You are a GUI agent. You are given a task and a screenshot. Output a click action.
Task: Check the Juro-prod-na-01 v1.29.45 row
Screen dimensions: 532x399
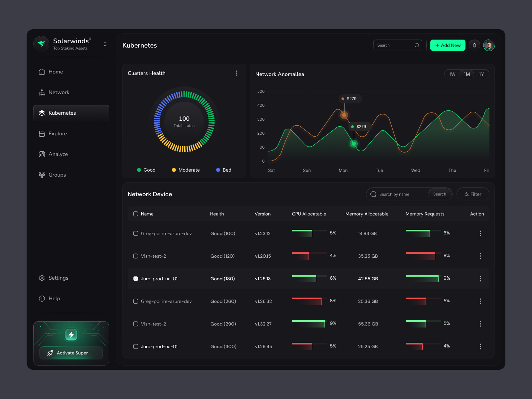136,346
